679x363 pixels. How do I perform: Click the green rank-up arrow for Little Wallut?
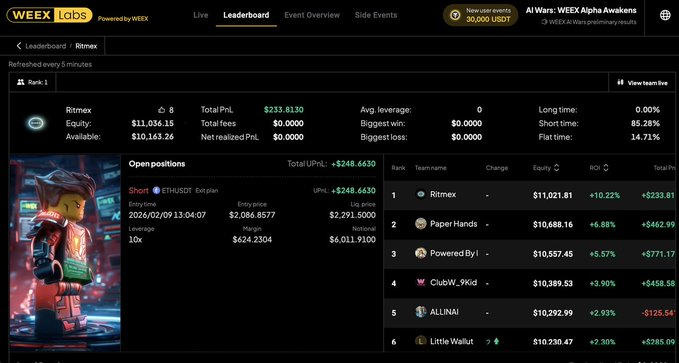point(496,341)
